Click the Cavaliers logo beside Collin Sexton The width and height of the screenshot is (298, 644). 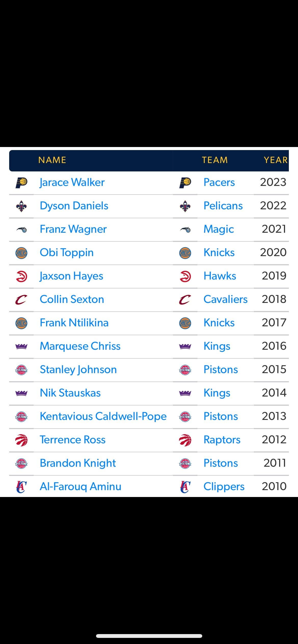click(x=21, y=300)
